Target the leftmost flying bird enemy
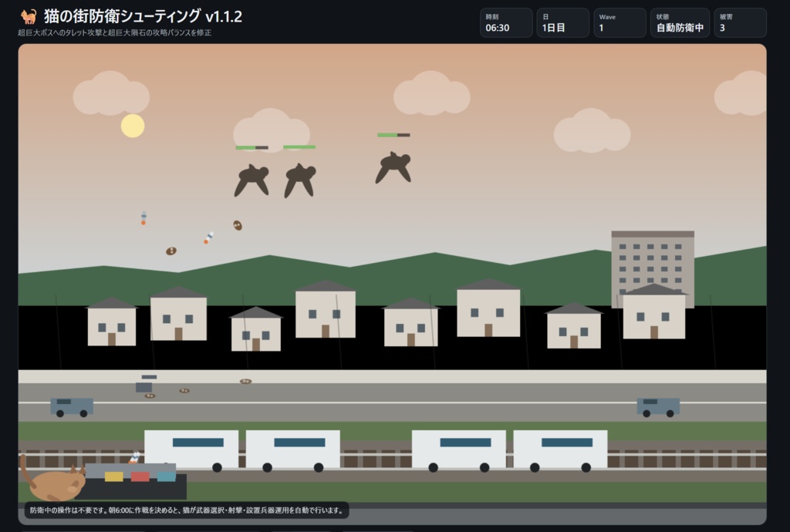Image resolution: width=790 pixels, height=532 pixels. point(252,180)
